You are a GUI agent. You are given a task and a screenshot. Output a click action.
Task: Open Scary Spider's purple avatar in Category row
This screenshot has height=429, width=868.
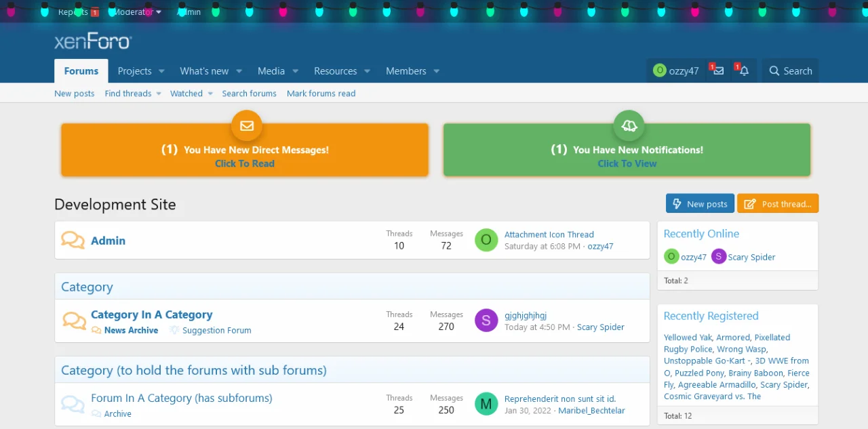(486, 321)
